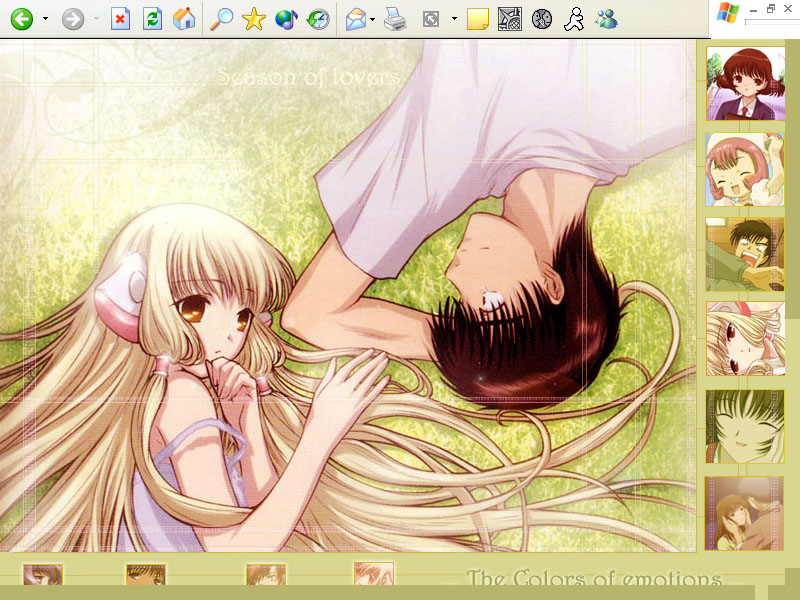Open thumbnail of blonde girl close-up
This screenshot has height=600, width=800.
pos(745,338)
